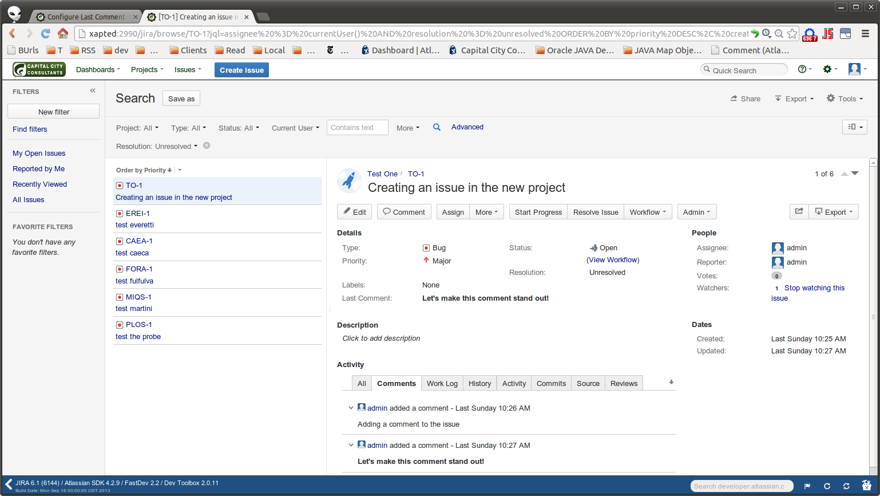This screenshot has height=496, width=880.
Task: Remove the Resolution criteria
Action: (x=207, y=145)
